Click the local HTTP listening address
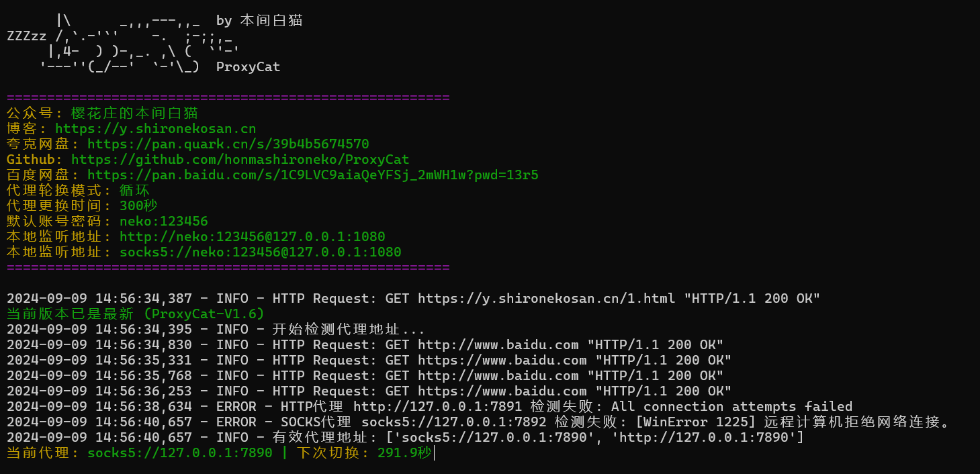The image size is (980, 474). (252, 237)
